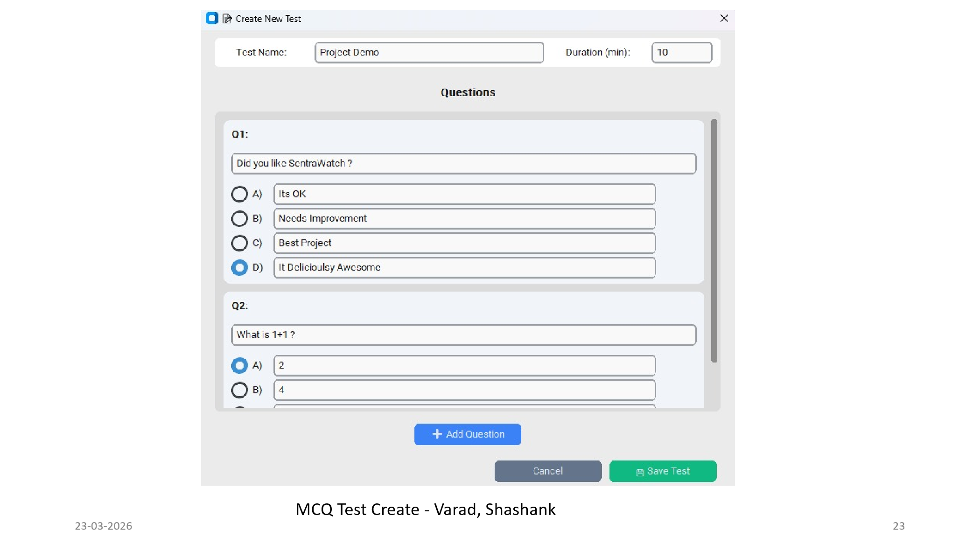This screenshot has width=980, height=551.
Task: Click the answer field 'It Delicioulsy Awesome'
Action: [464, 267]
